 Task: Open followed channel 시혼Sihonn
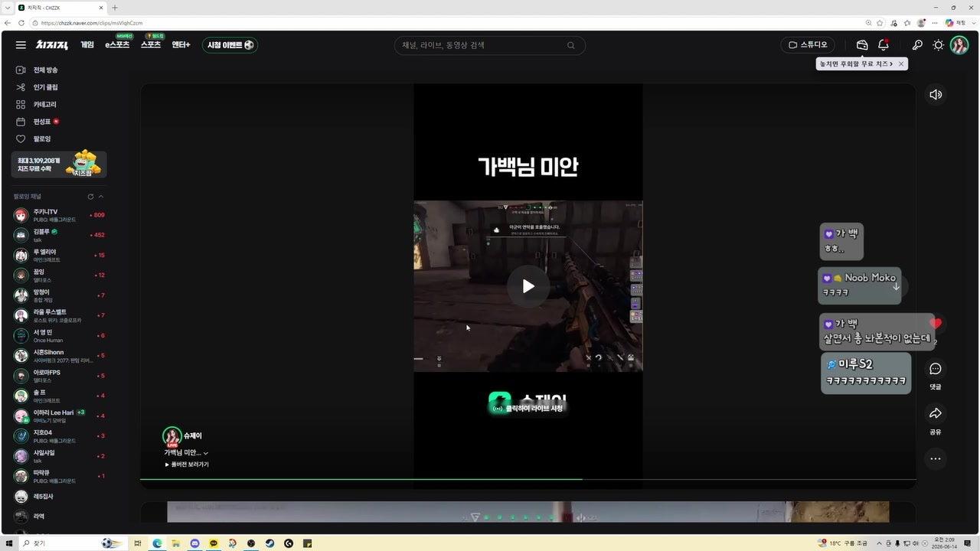pyautogui.click(x=60, y=355)
